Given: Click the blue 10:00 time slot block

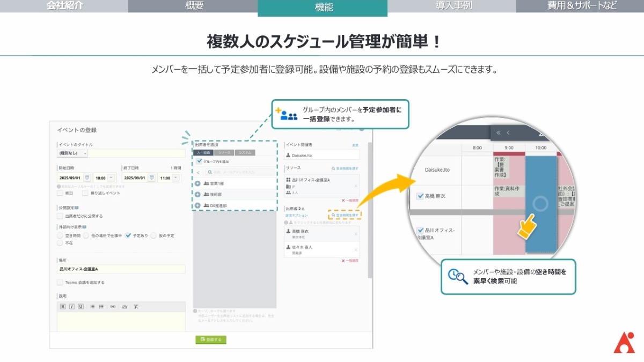Looking at the screenshot, I should [541, 204].
